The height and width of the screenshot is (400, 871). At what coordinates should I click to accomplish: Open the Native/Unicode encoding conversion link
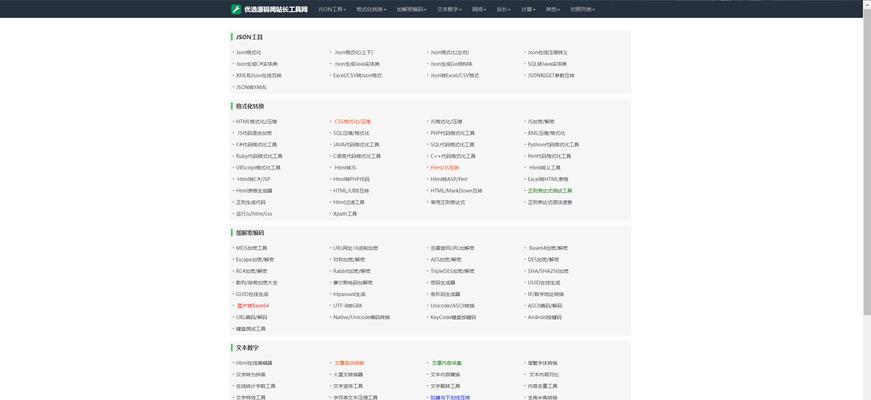(x=361, y=317)
